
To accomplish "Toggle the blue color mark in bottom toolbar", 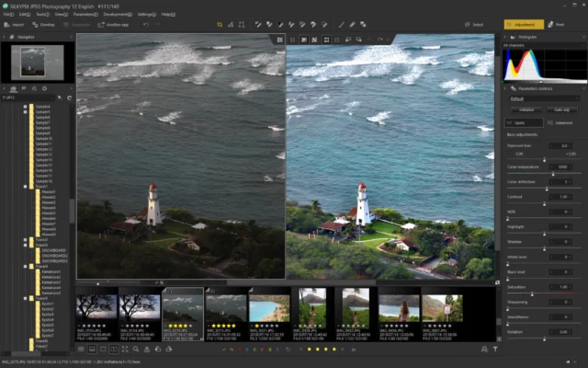I will (x=247, y=350).
